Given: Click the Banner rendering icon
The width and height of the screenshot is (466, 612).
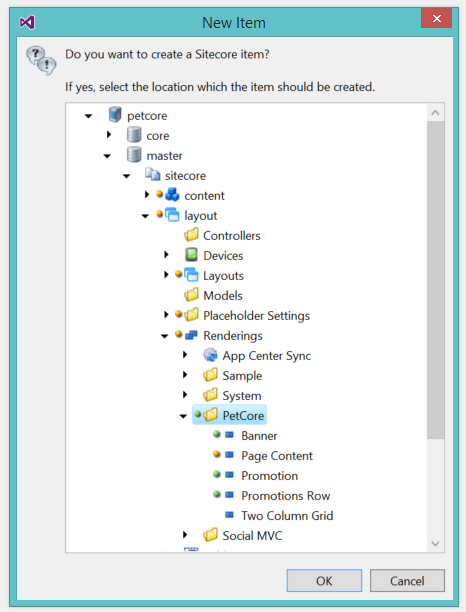Looking at the screenshot, I should click(229, 434).
